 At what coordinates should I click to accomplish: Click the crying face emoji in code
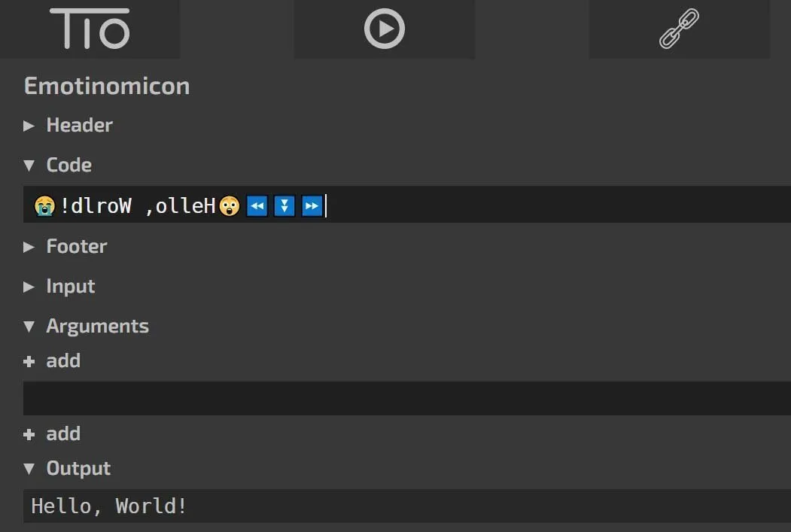click(x=44, y=205)
